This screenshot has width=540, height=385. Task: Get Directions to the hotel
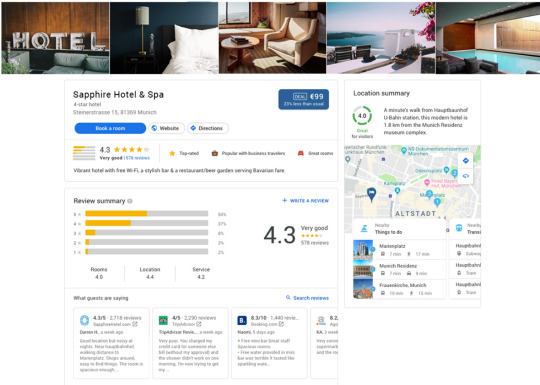click(208, 128)
